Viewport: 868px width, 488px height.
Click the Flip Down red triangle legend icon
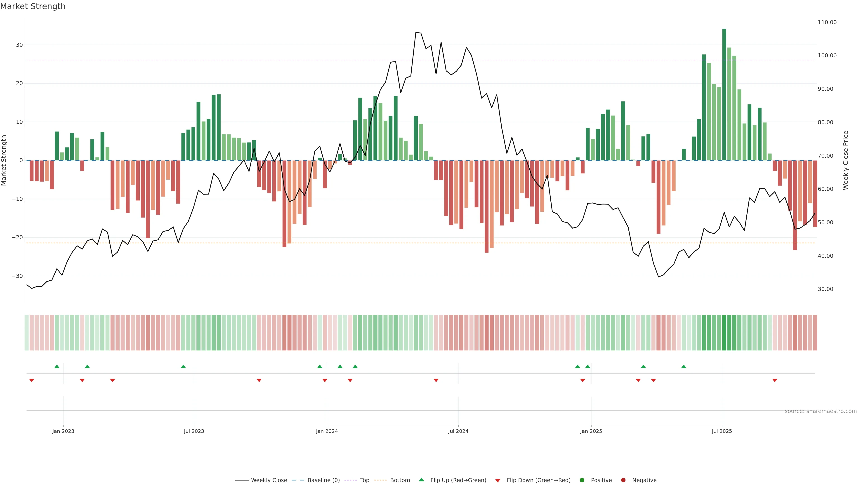pyautogui.click(x=498, y=480)
